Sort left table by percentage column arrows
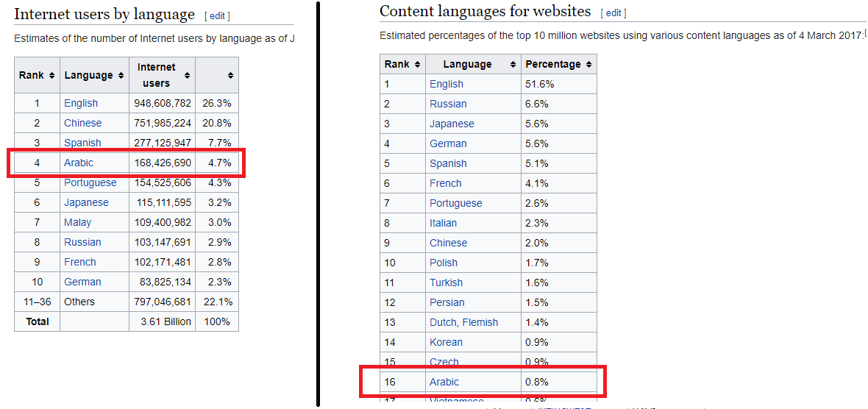This screenshot has width=868, height=409. 230,76
